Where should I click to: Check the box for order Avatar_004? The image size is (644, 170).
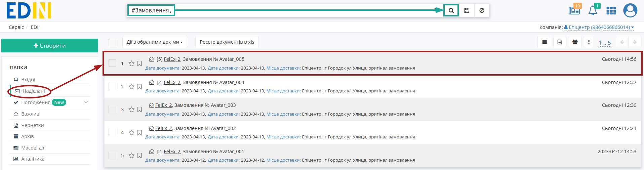pos(112,86)
